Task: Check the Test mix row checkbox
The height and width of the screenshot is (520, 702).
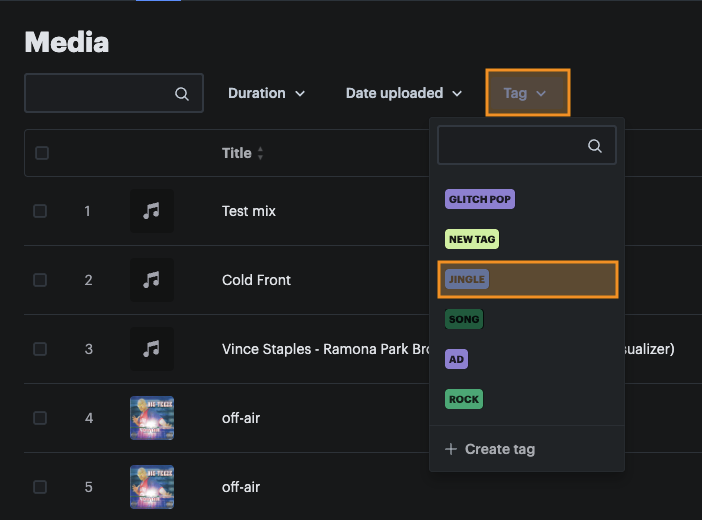Action: (40, 211)
